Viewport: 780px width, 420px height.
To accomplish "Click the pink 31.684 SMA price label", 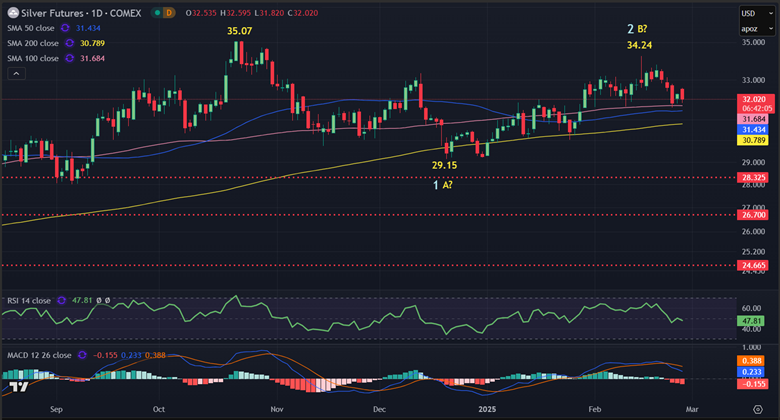I will 753,119.
